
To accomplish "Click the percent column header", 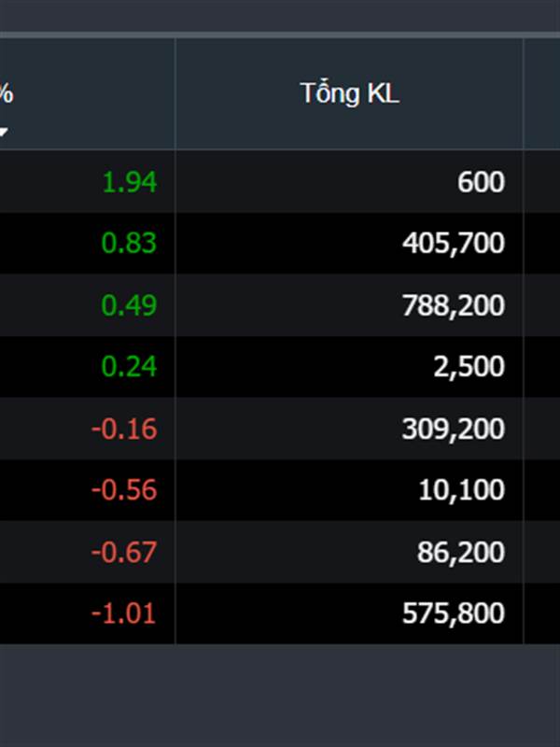I will coord(87,93).
